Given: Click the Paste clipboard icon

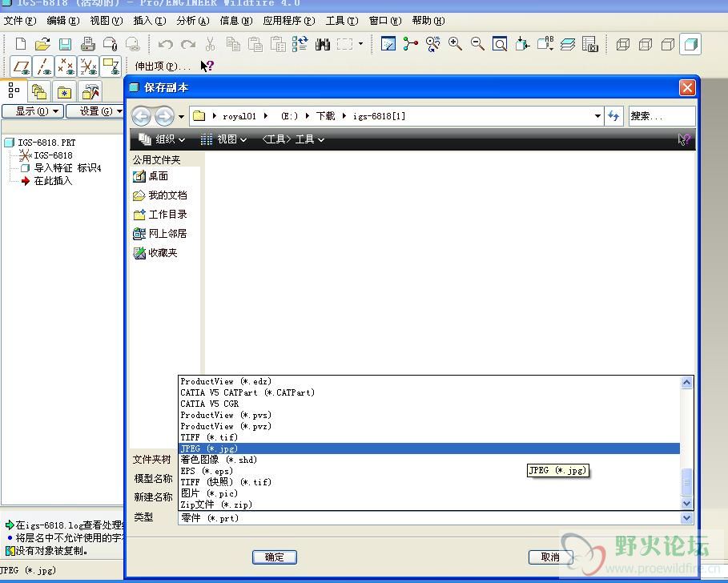Looking at the screenshot, I should 255,44.
